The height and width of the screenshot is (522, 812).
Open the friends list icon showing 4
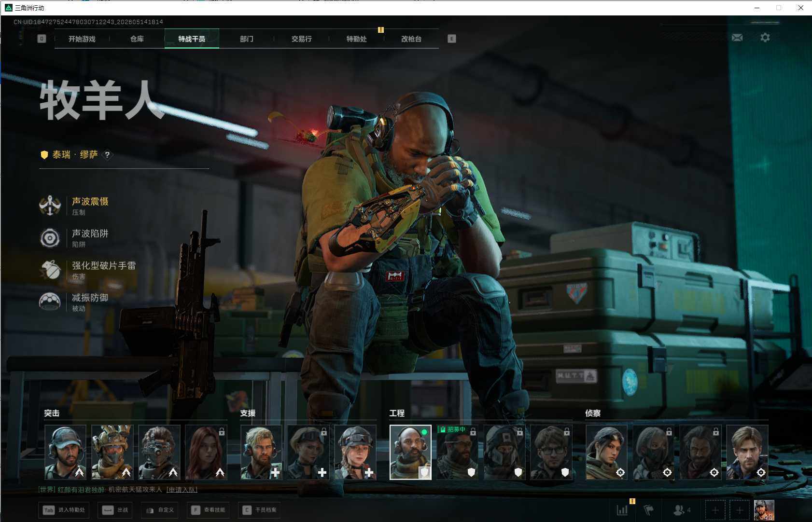click(x=682, y=510)
